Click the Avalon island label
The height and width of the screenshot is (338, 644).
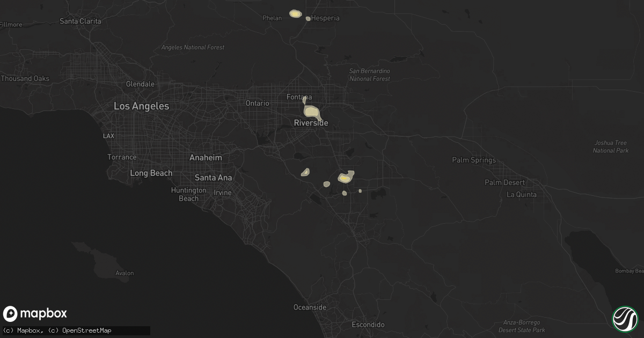click(x=125, y=273)
